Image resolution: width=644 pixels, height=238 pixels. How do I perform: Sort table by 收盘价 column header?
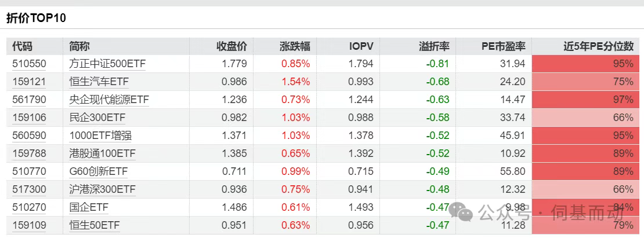[x=231, y=46]
